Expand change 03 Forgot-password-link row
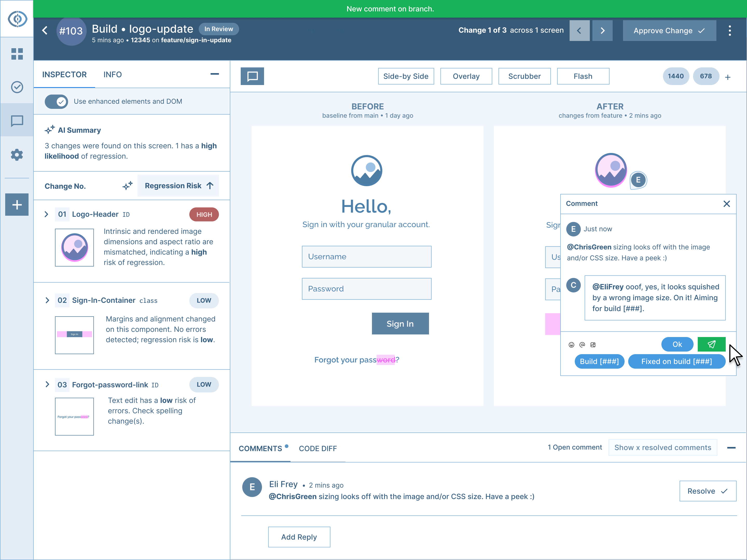747x560 pixels. [x=47, y=384]
